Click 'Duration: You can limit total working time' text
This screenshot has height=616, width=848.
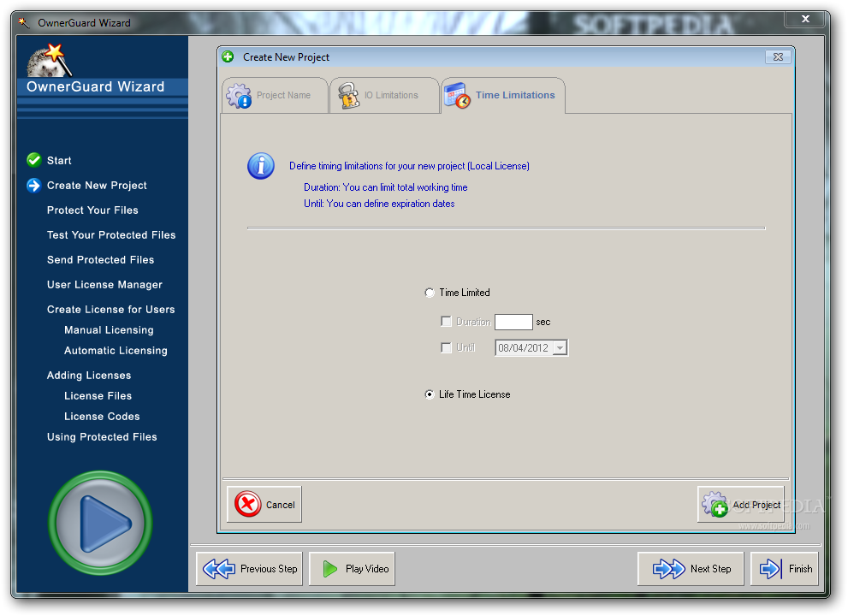point(386,187)
